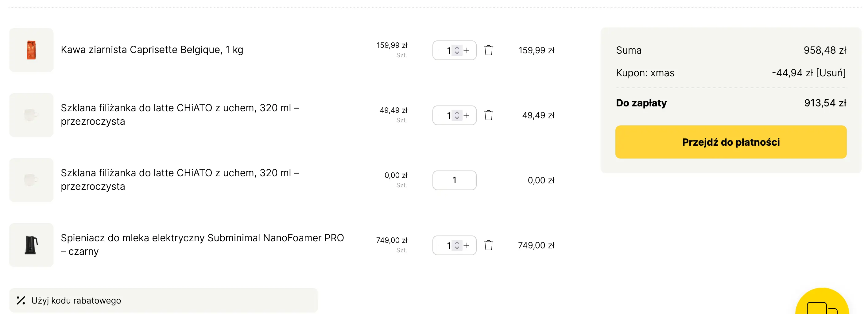Viewport: 868px width, 314px height.
Task: Click the percent icon for discount code
Action: [21, 300]
